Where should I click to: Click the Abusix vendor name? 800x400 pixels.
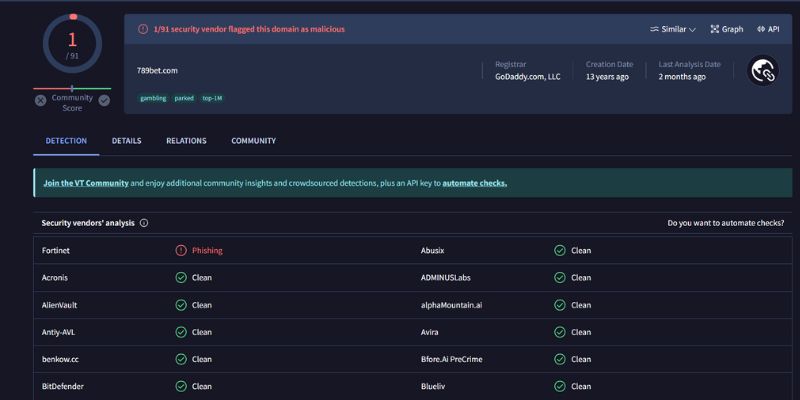[432, 251]
